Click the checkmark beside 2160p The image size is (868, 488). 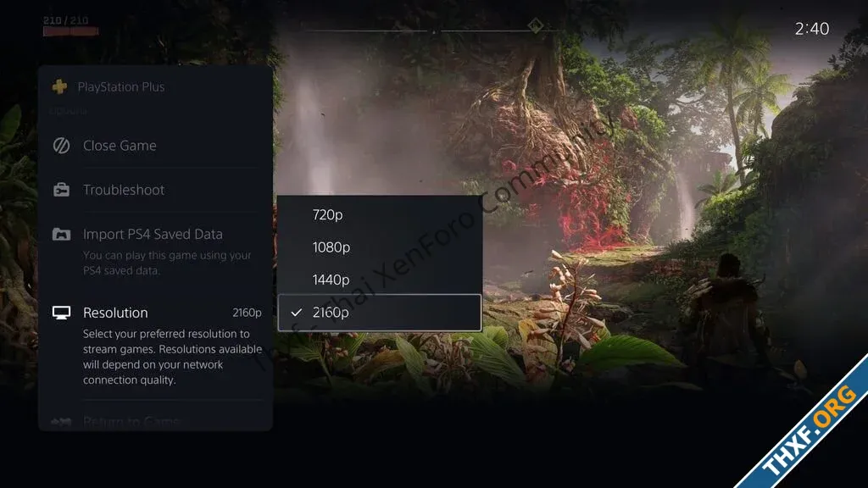tap(297, 313)
